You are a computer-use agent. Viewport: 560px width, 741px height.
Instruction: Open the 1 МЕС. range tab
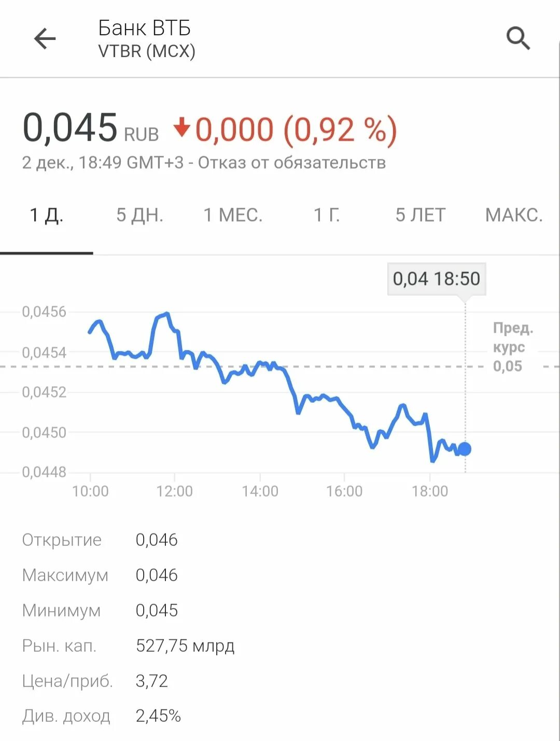(x=233, y=215)
